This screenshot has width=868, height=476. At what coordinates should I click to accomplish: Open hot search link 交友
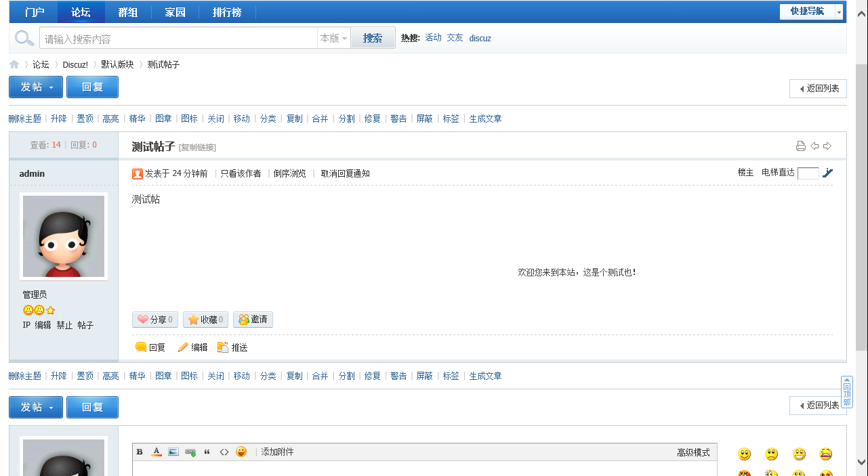coord(455,38)
